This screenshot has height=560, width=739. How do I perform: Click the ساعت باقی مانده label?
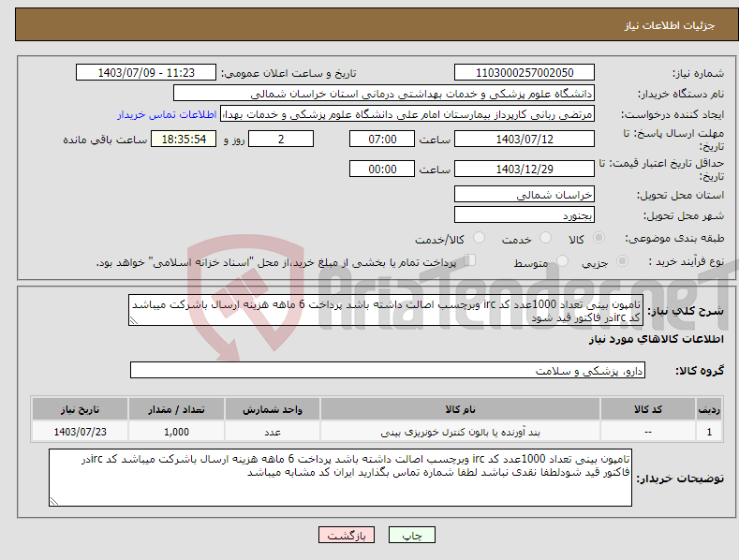pyautogui.click(x=105, y=140)
